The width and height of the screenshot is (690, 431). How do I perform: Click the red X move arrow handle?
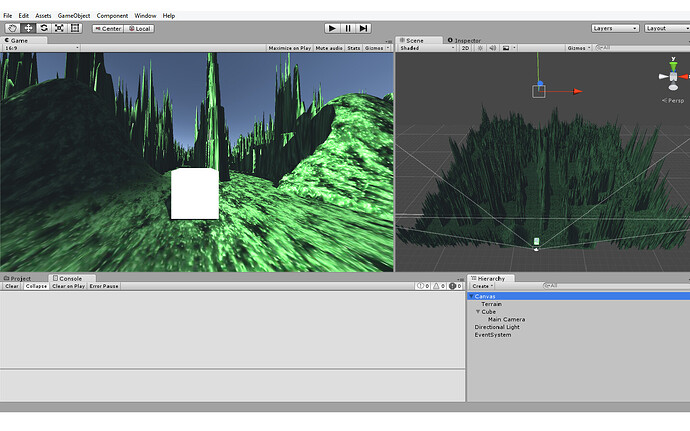(x=578, y=91)
